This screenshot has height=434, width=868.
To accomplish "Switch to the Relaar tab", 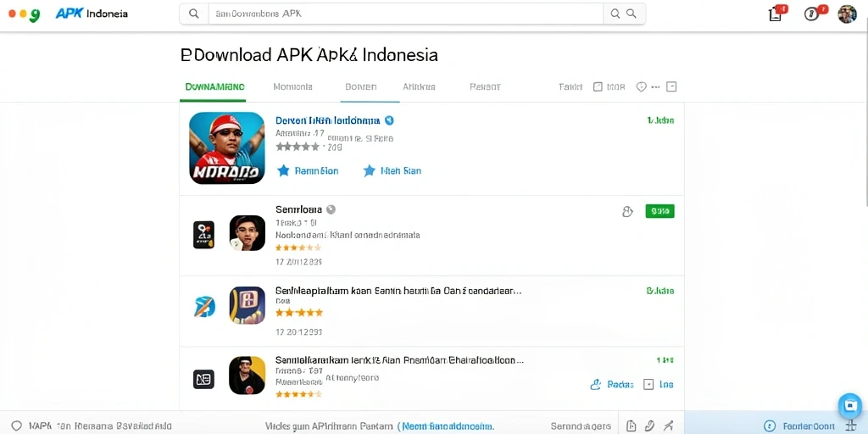I will click(x=485, y=87).
